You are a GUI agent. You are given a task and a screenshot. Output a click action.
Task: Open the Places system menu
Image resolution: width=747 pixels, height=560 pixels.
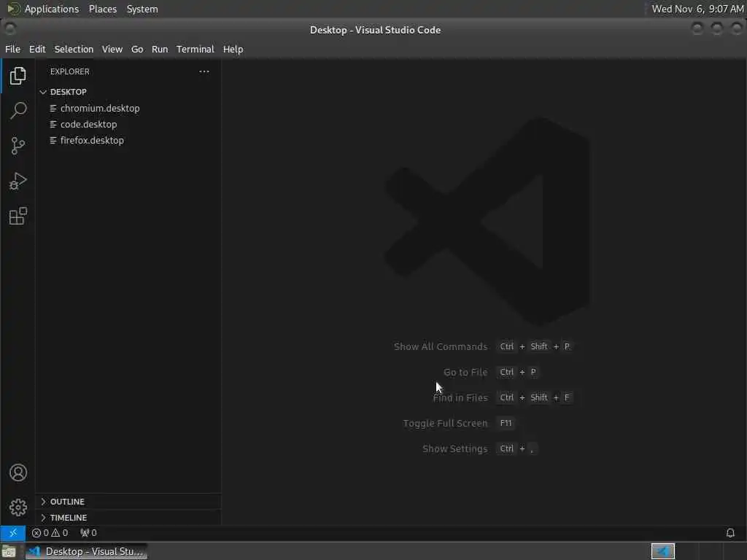102,9
